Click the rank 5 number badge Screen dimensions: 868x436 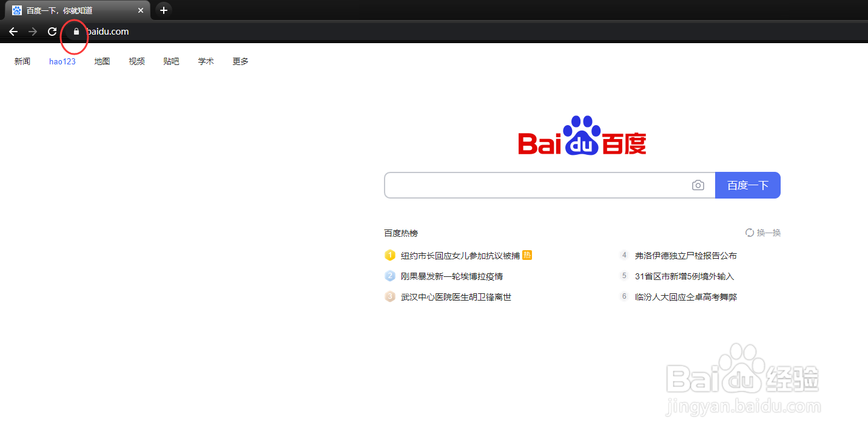pos(624,276)
